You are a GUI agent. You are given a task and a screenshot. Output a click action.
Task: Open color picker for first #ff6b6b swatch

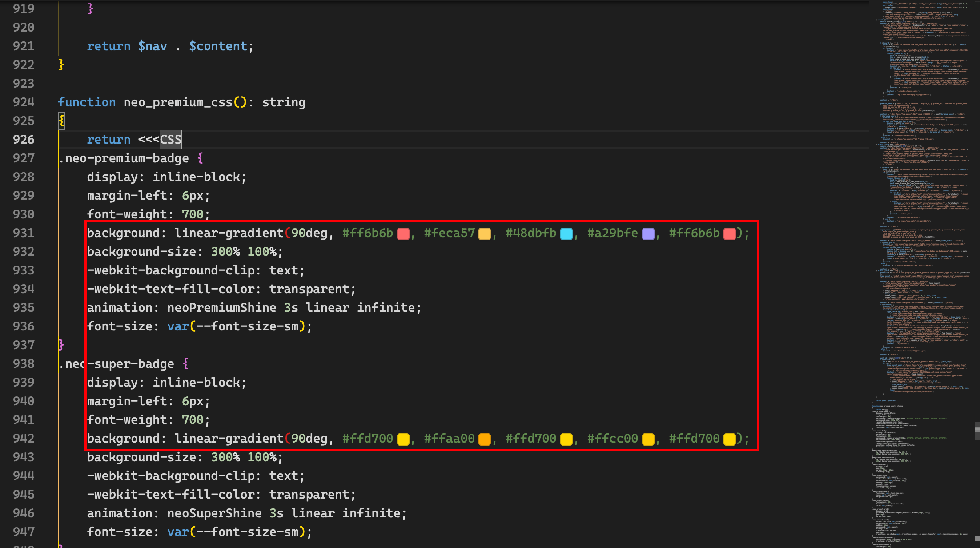click(403, 234)
